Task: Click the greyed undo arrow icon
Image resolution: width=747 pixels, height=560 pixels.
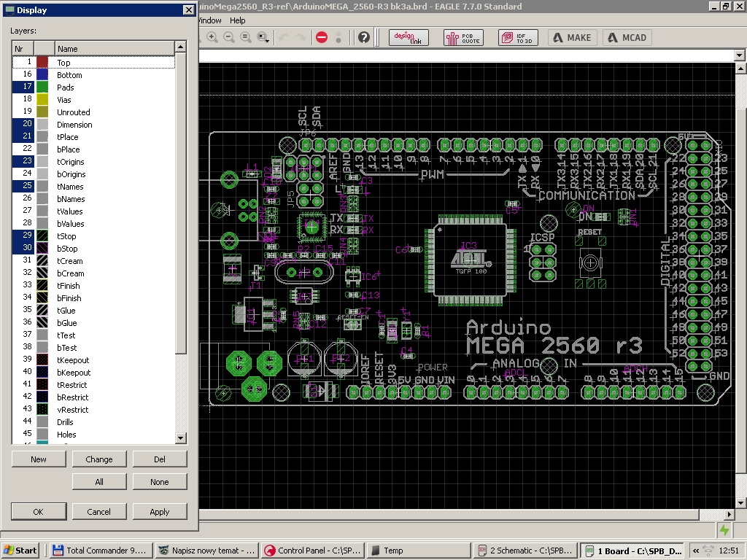Action: pyautogui.click(x=284, y=37)
